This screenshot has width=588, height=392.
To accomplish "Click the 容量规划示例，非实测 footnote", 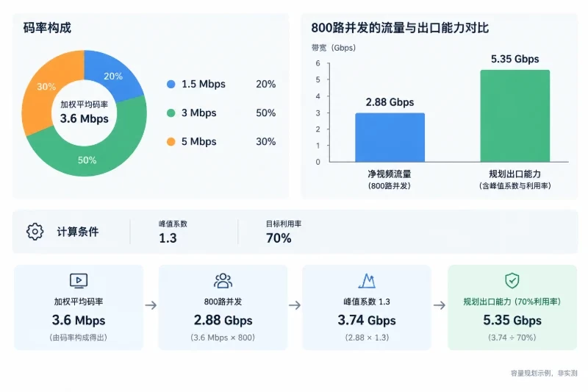I will point(544,373).
